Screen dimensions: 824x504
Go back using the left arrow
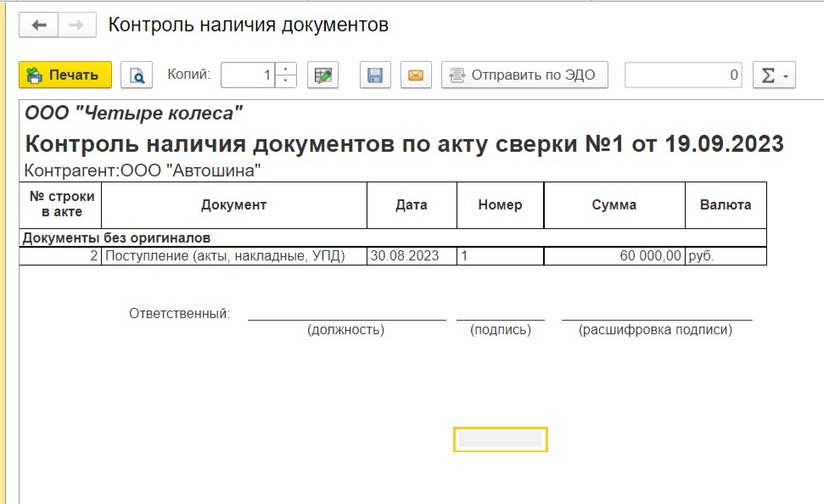[38, 25]
